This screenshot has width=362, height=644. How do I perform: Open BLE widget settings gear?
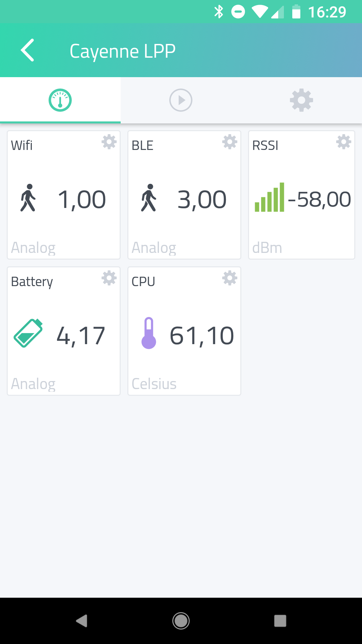click(x=230, y=142)
